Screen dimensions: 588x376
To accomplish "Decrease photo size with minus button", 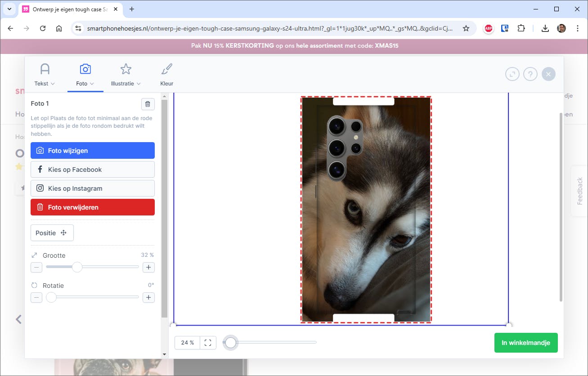I will coord(36,268).
